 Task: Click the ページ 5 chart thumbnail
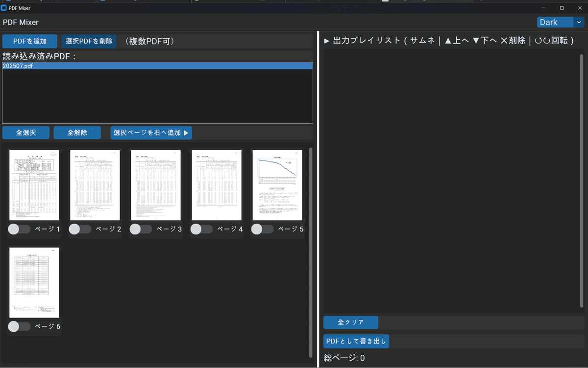(x=277, y=185)
